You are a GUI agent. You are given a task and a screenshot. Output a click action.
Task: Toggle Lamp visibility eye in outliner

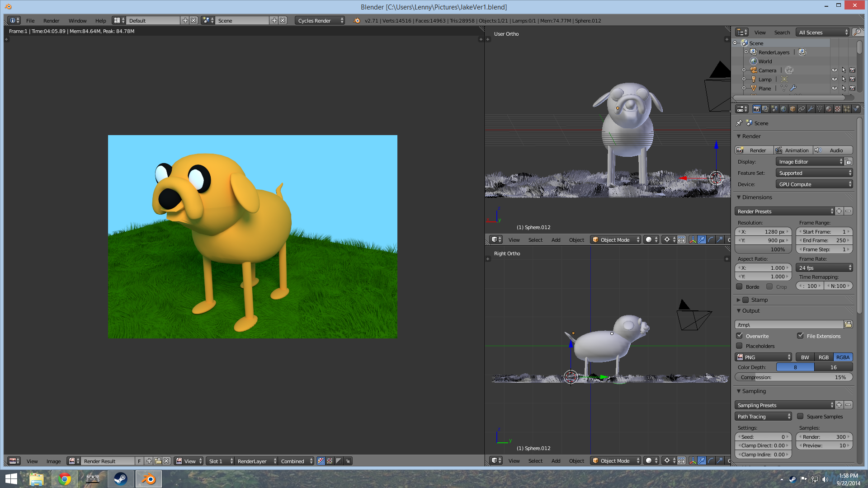[x=835, y=79]
